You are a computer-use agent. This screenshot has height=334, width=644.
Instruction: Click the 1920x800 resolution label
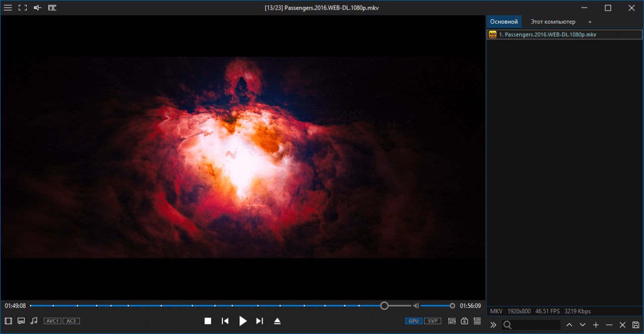click(x=519, y=311)
